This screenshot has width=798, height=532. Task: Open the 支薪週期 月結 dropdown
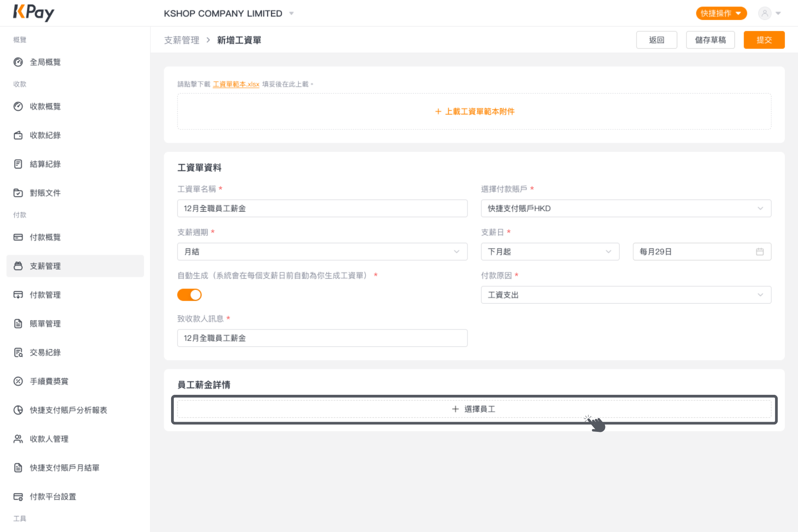coord(322,252)
